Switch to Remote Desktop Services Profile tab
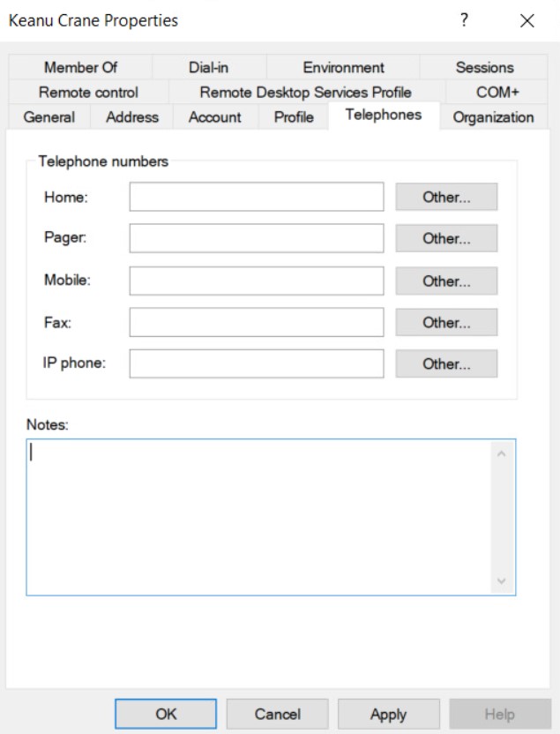560x734 pixels. click(x=306, y=92)
